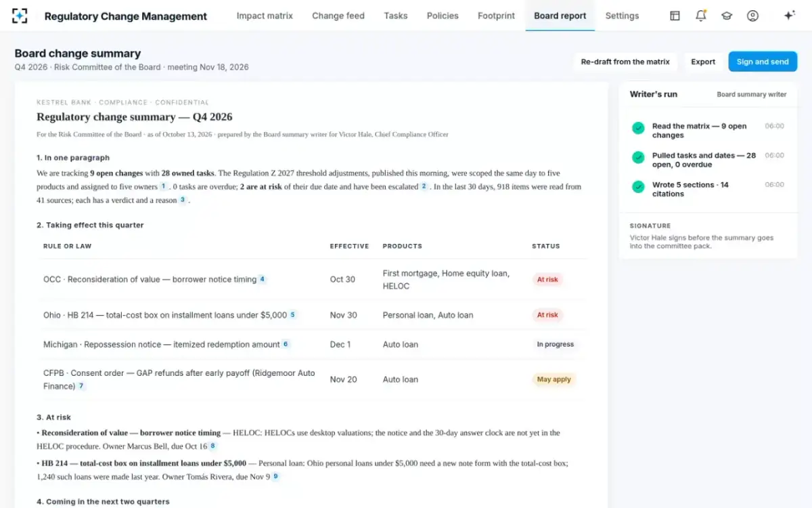Click the 'Effective' column header
The height and width of the screenshot is (508, 812).
(x=349, y=246)
